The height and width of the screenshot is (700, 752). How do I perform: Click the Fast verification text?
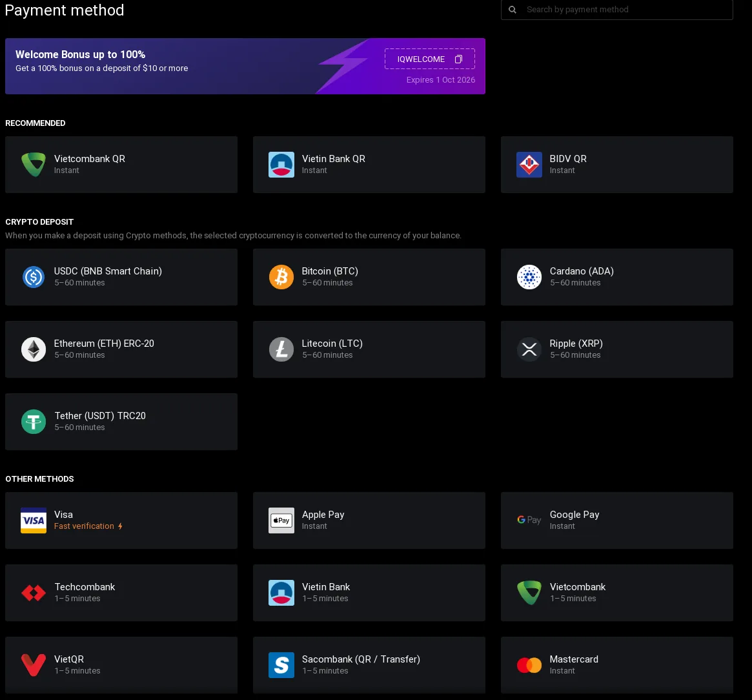[x=84, y=526]
